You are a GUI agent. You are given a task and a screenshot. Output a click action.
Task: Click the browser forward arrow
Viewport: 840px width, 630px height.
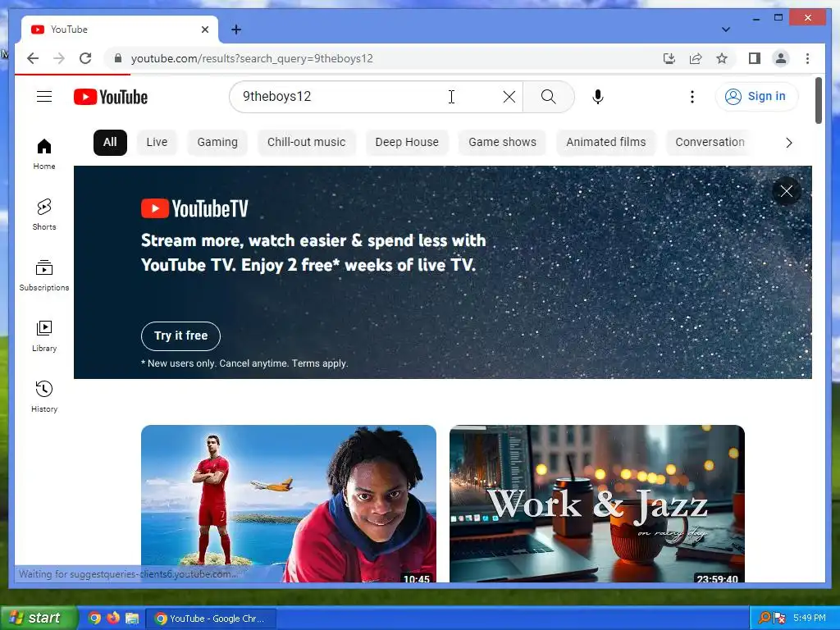pos(59,58)
